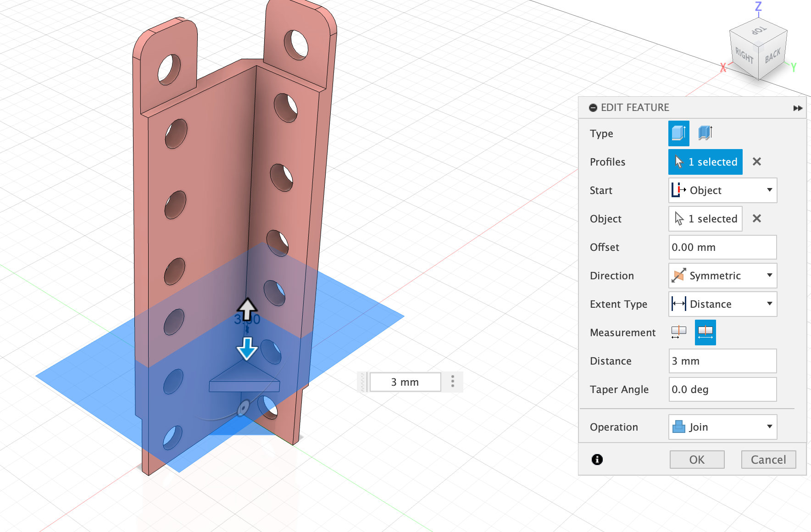Open the three-dot menu beside canvas input
Viewport: 811px width, 532px height.
(453, 382)
